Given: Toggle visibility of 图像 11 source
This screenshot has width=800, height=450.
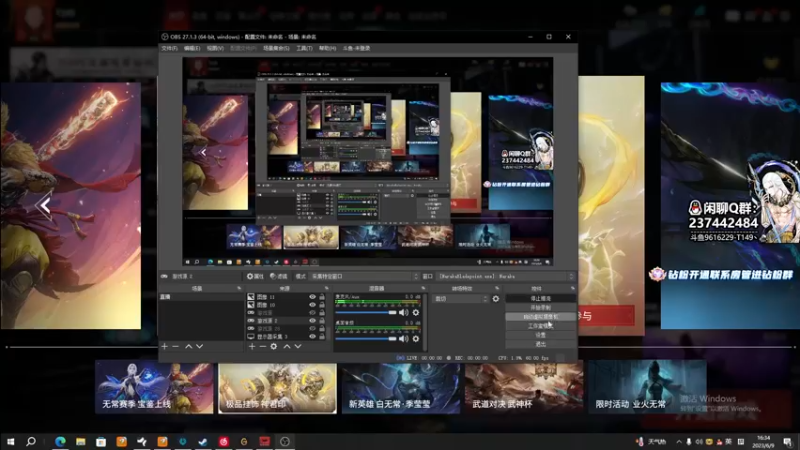Looking at the screenshot, I should pyautogui.click(x=312, y=296).
